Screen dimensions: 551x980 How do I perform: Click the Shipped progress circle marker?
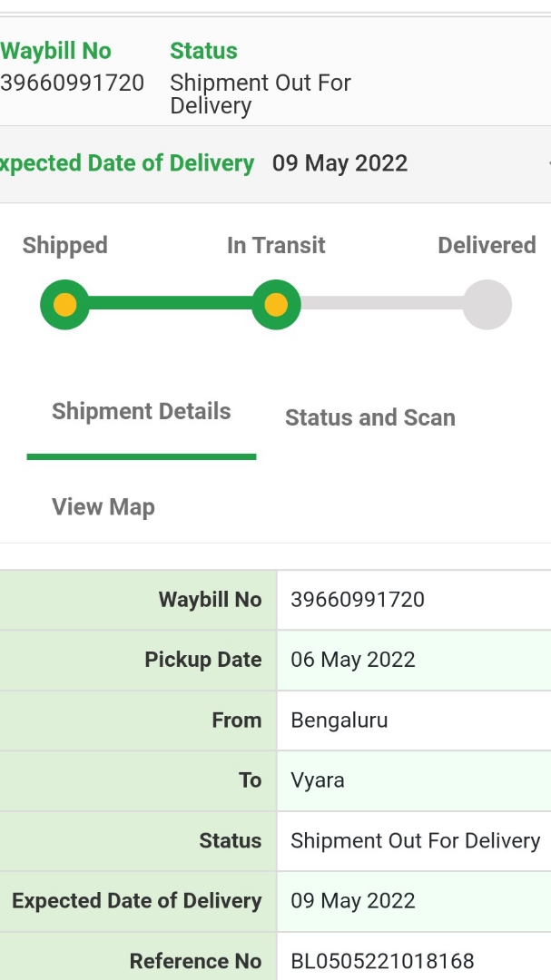(x=64, y=305)
